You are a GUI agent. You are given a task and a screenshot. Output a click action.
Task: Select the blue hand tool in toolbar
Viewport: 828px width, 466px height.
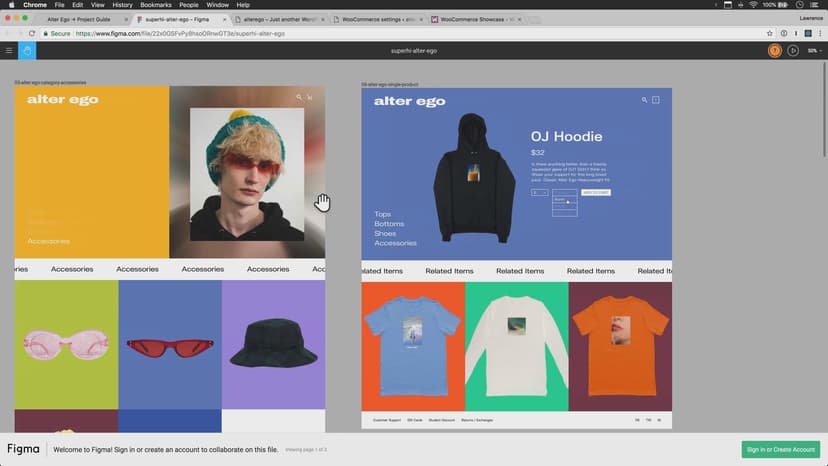[28, 50]
